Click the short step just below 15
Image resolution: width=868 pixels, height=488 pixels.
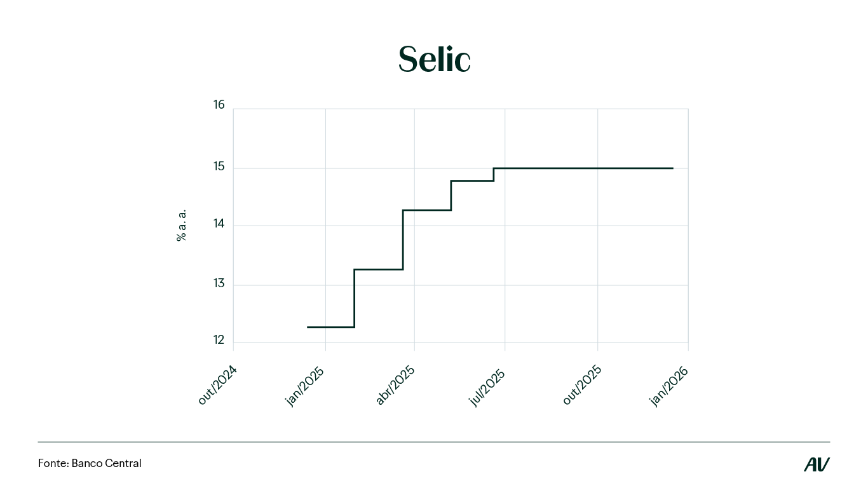coord(472,181)
